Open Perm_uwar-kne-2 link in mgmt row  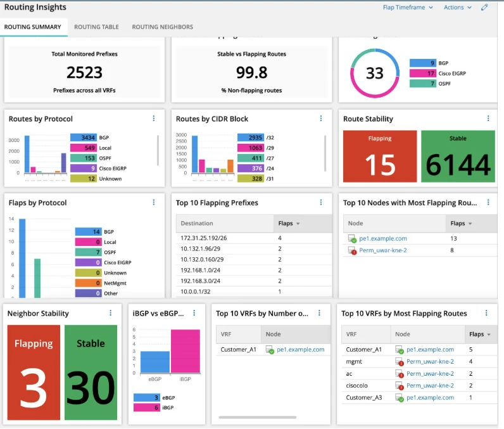coord(430,361)
